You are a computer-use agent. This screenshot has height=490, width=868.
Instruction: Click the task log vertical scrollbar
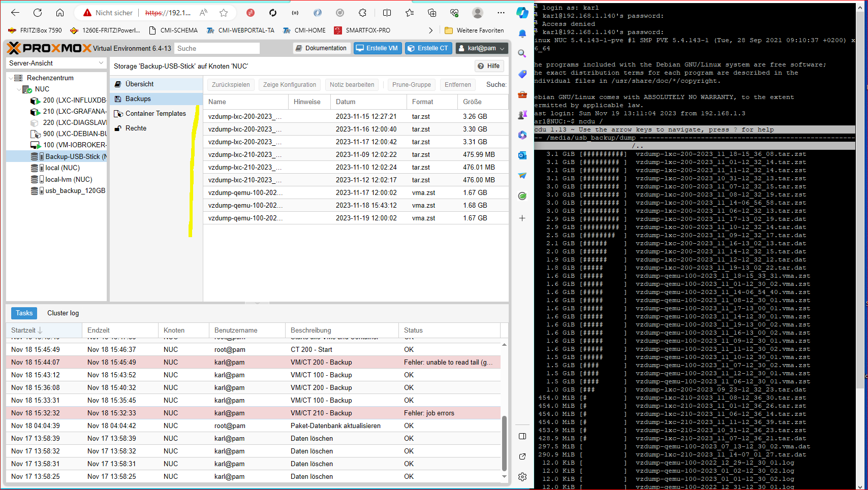tap(504, 443)
